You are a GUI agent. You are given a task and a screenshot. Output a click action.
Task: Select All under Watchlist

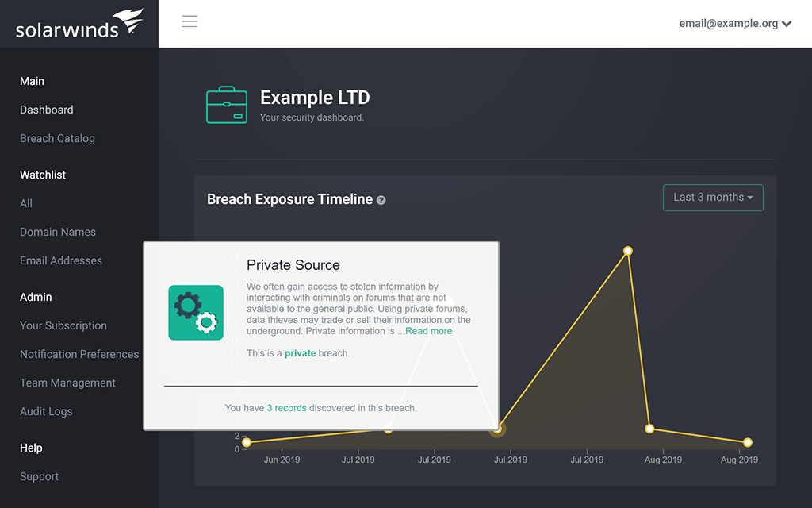[x=26, y=203]
